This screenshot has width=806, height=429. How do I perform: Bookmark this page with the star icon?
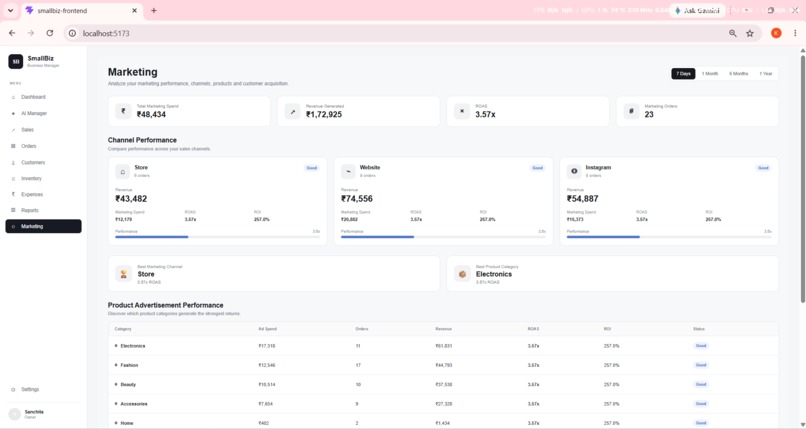(750, 33)
